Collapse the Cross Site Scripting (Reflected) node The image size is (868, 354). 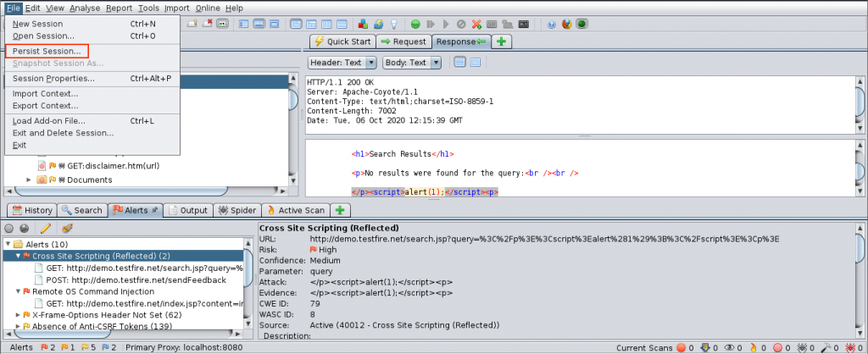coord(18,256)
